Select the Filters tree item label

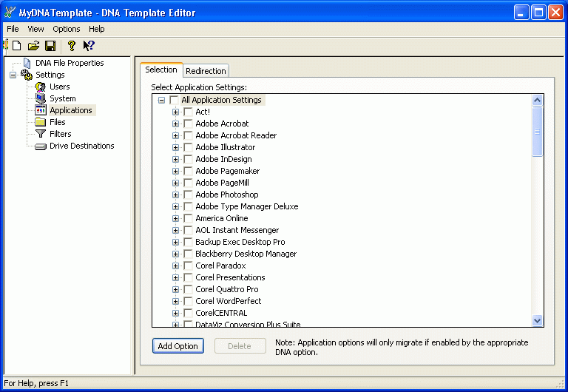61,134
